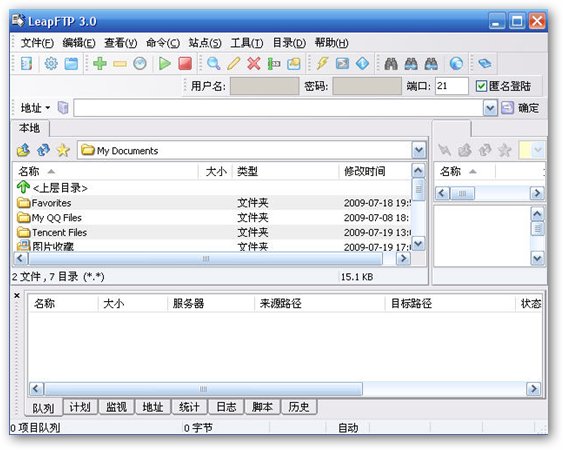
Task: Click the yellow minus remove icon
Action: (120, 64)
